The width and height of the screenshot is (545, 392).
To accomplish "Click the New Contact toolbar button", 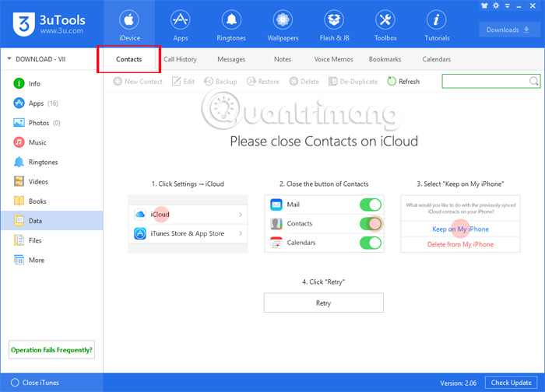I will [138, 82].
